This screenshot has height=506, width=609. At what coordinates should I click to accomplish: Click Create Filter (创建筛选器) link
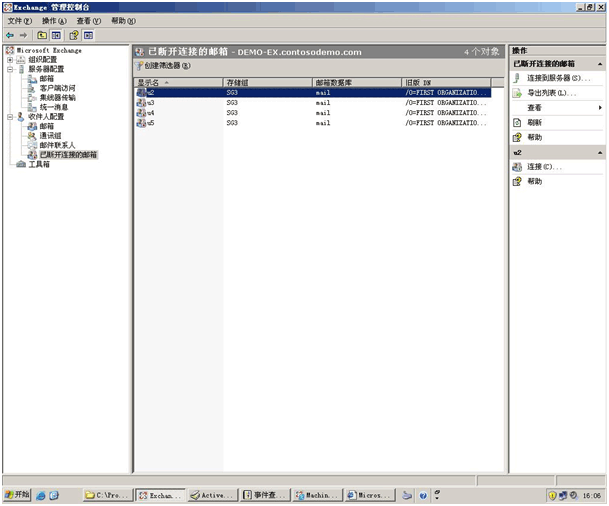click(167, 66)
